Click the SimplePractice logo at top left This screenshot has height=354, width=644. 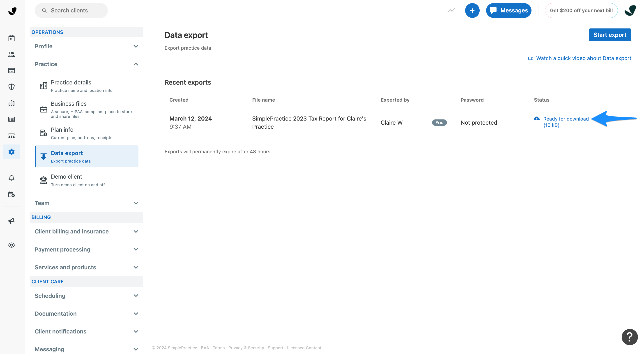(x=12, y=11)
